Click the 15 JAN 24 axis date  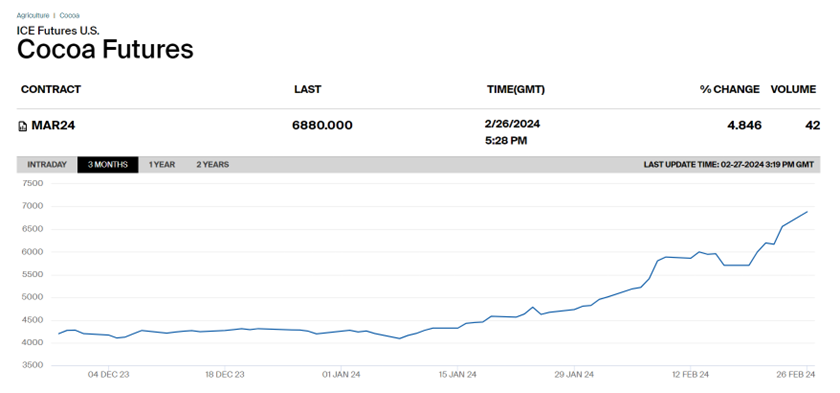(x=457, y=375)
